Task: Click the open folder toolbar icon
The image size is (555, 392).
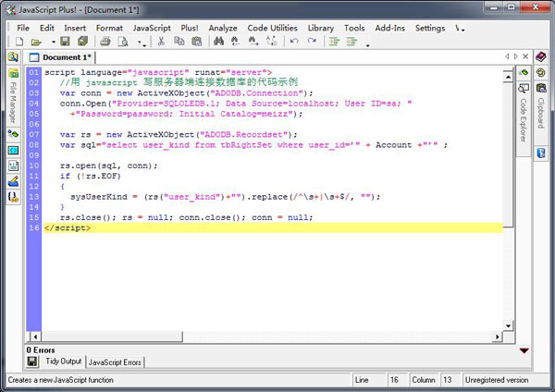Action: [x=36, y=43]
